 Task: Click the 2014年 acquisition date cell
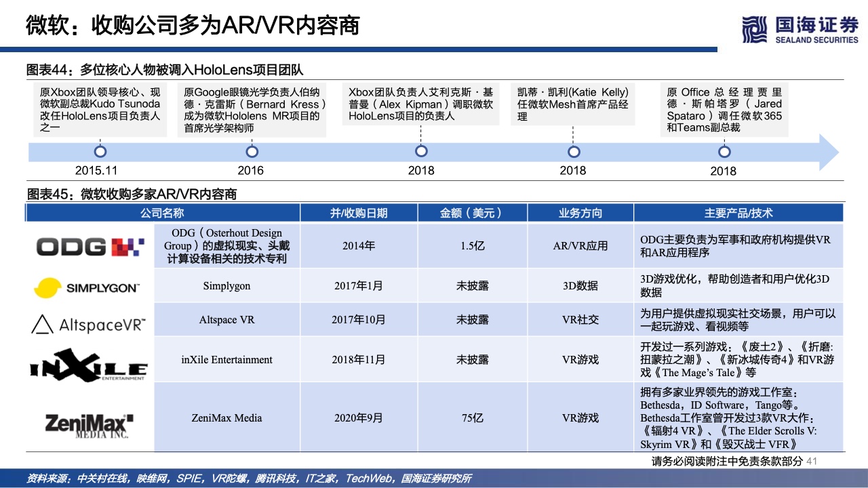point(359,246)
